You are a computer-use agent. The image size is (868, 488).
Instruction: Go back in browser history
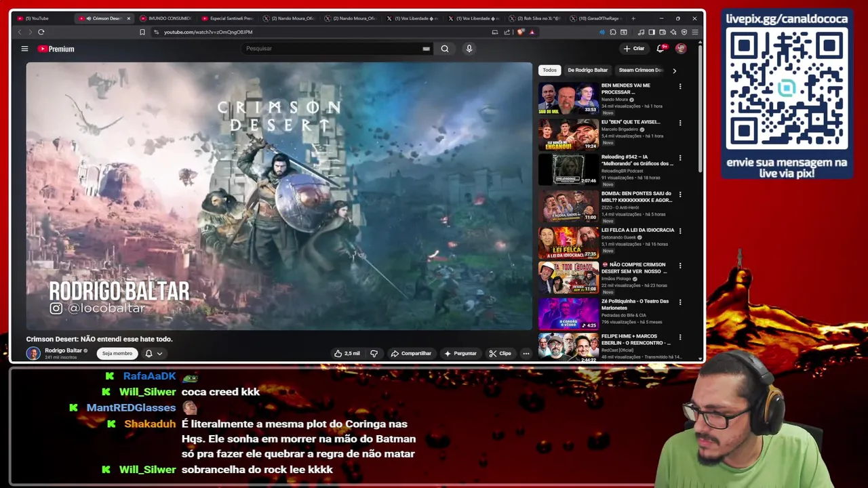[19, 32]
